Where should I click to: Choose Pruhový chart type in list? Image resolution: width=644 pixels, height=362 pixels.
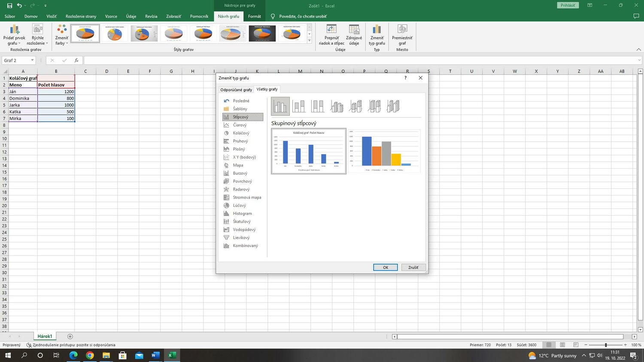tap(243, 141)
